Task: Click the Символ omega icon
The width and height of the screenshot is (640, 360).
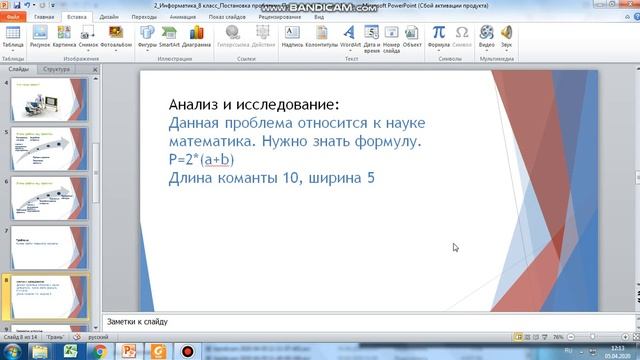Action: (x=462, y=32)
